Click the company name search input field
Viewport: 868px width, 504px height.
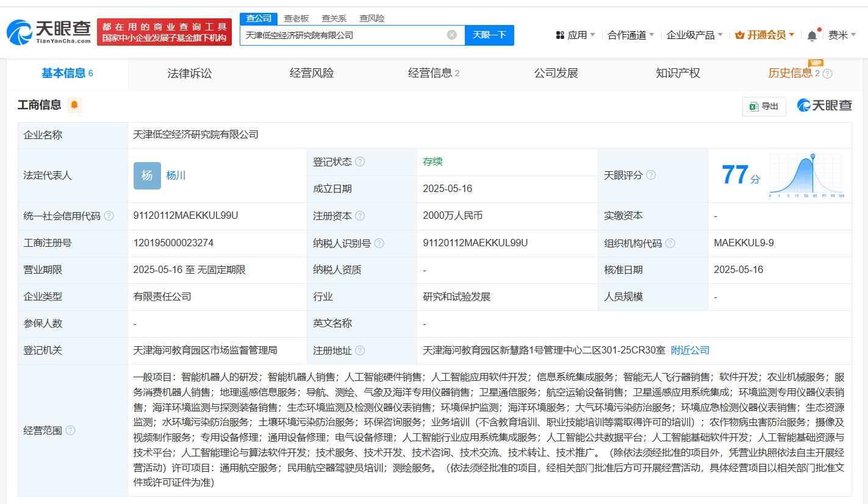click(342, 35)
